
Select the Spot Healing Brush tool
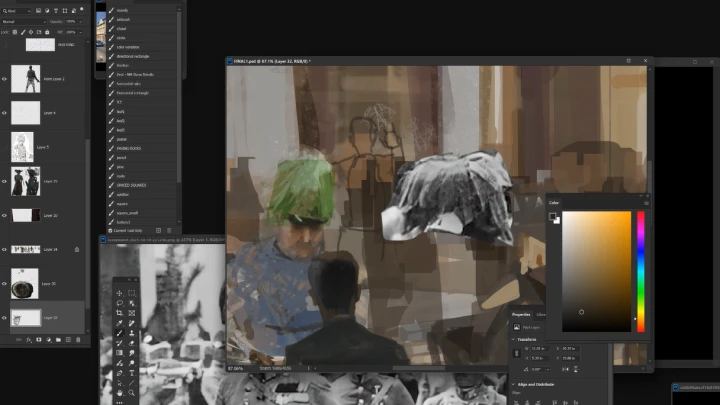tap(132, 323)
